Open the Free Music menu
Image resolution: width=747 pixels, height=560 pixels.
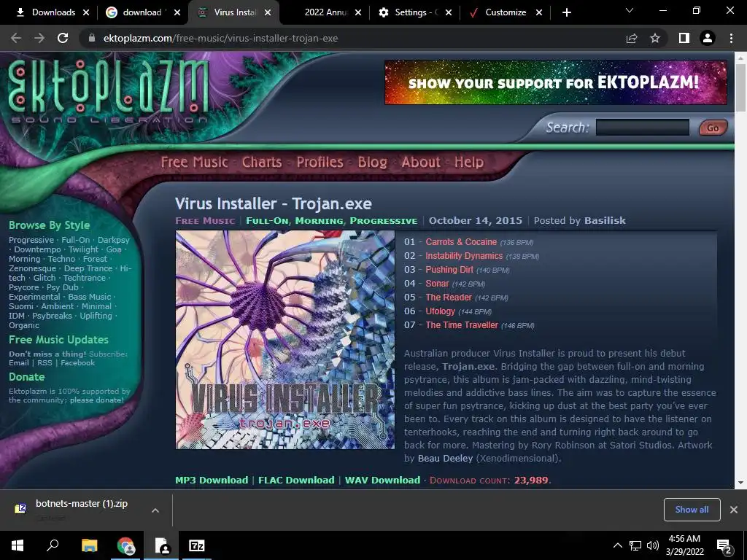194,162
